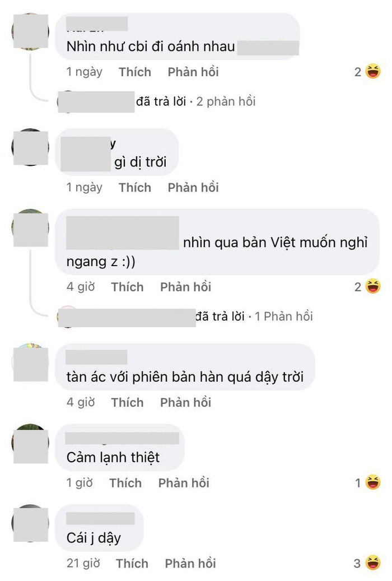Reply to the 'Cái j dậy' comment

(x=190, y=563)
